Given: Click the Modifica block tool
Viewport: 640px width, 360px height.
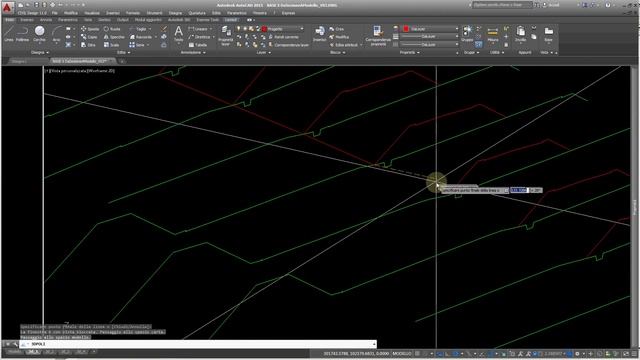Looking at the screenshot, I should [339, 37].
